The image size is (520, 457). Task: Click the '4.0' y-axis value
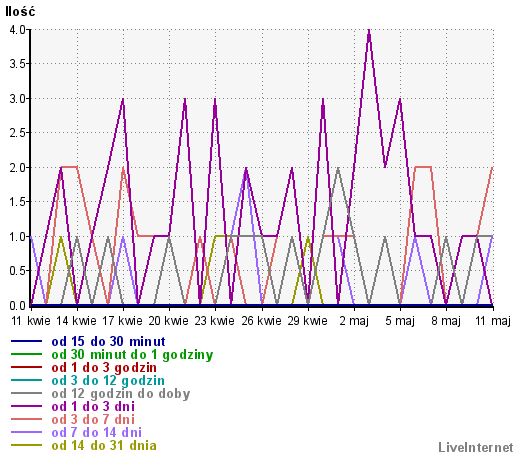click(x=18, y=30)
